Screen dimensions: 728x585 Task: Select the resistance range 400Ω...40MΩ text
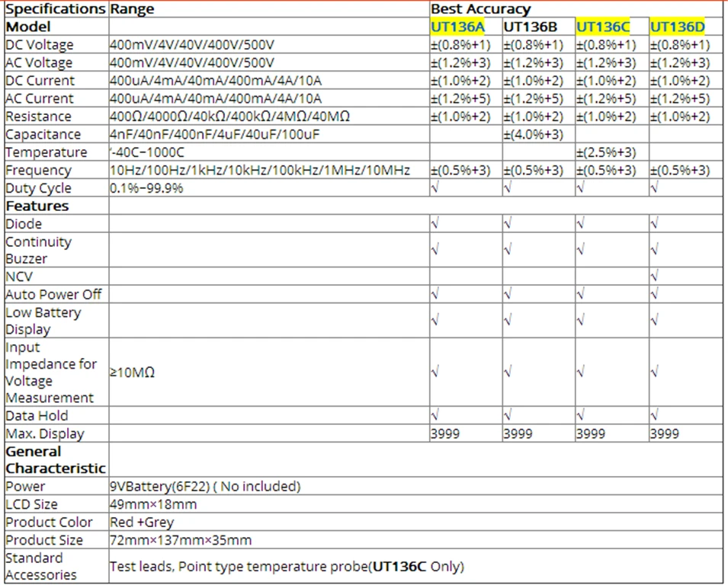click(x=229, y=117)
